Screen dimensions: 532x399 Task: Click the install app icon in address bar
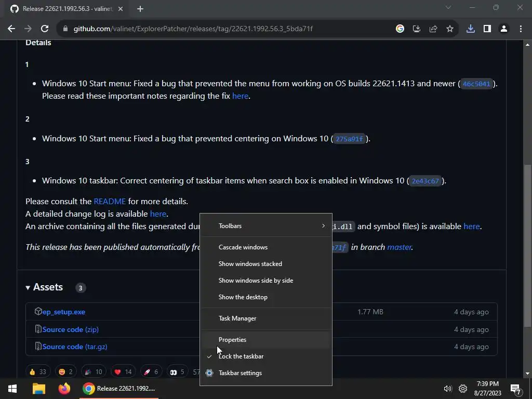tap(417, 29)
